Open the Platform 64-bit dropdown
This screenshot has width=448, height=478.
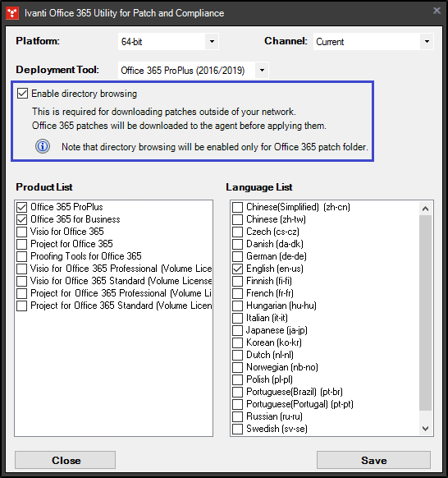coord(212,41)
